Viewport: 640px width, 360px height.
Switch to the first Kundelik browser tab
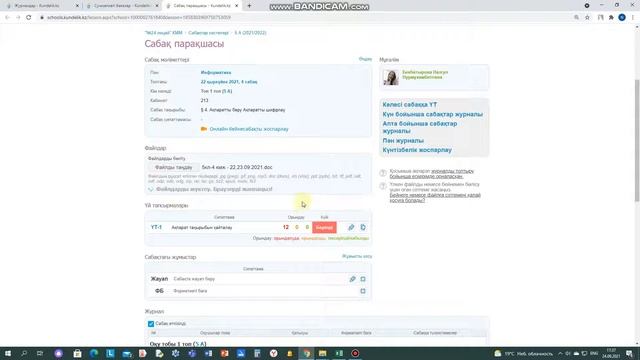[40, 6]
